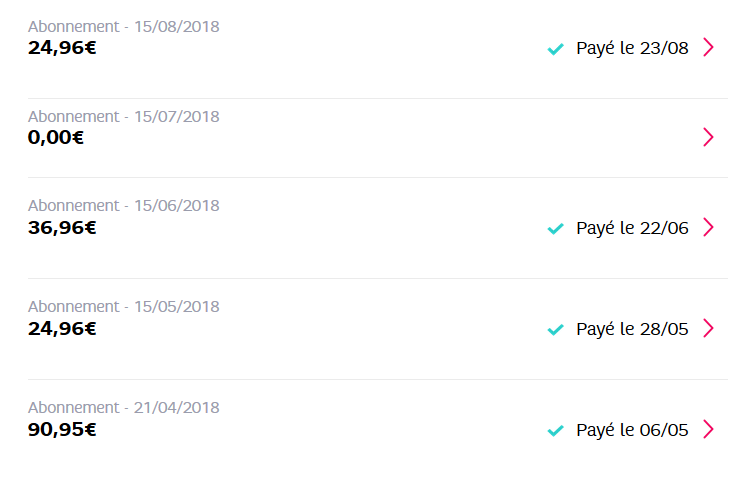Open the Abonnement - 15/05/2018 entry
746x477 pixels.
(x=123, y=307)
